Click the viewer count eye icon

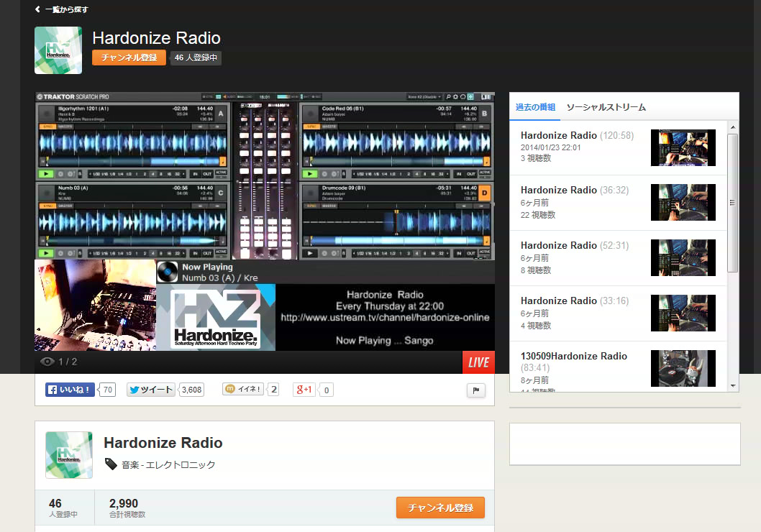47,362
